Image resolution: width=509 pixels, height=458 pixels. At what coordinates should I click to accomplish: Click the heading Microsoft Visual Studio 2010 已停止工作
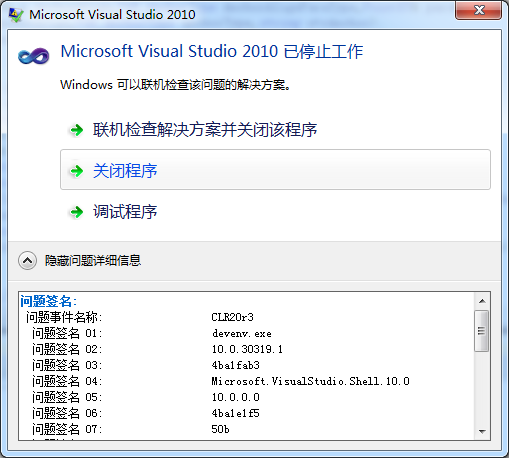212,52
